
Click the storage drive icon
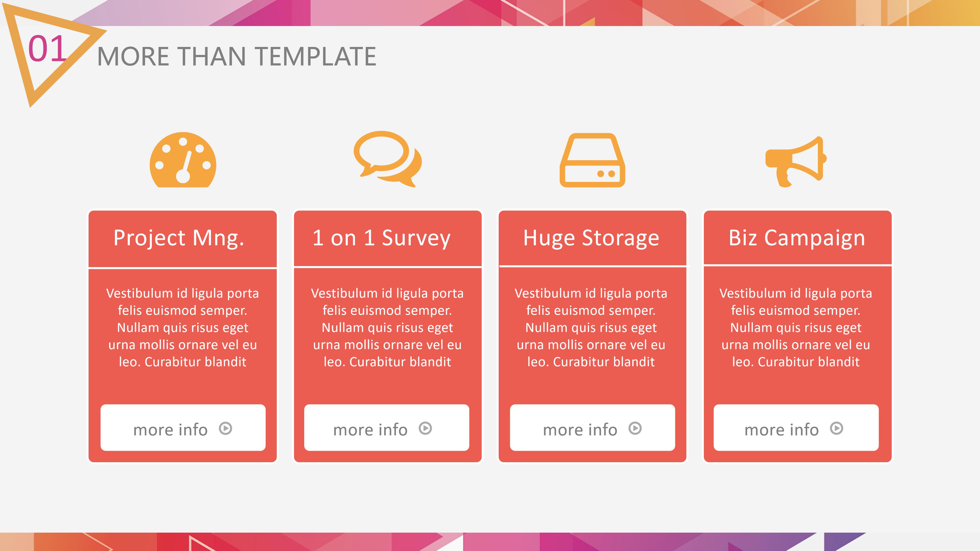[592, 160]
